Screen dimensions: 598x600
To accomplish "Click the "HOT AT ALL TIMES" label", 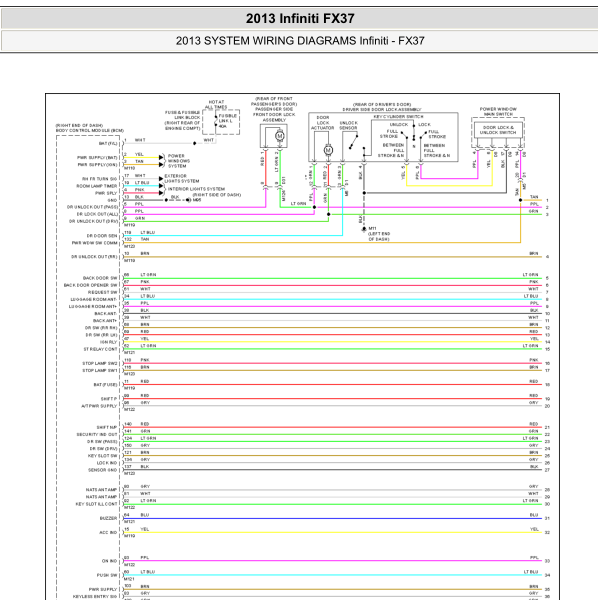I will point(216,104).
